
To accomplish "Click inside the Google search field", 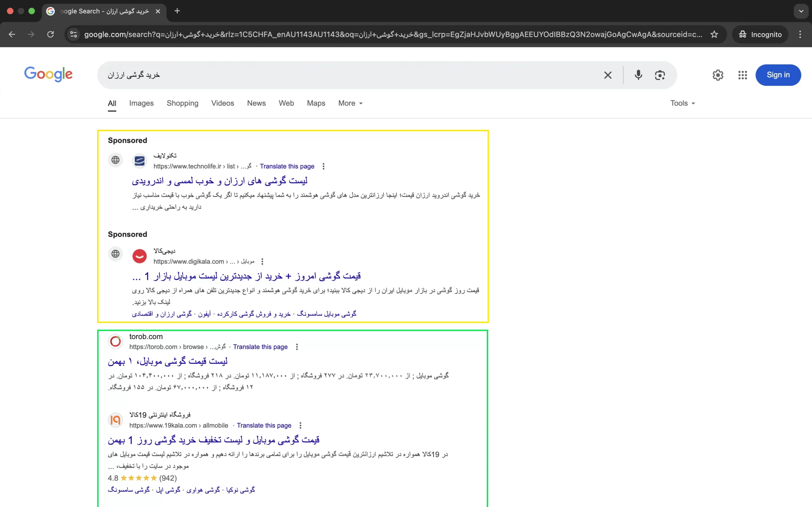I will 336,75.
